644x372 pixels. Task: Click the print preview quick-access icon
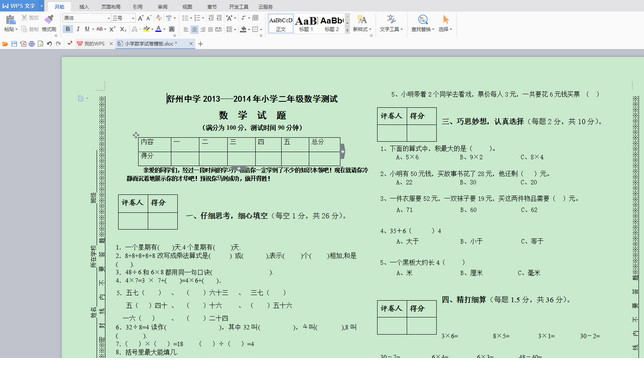tap(40, 44)
